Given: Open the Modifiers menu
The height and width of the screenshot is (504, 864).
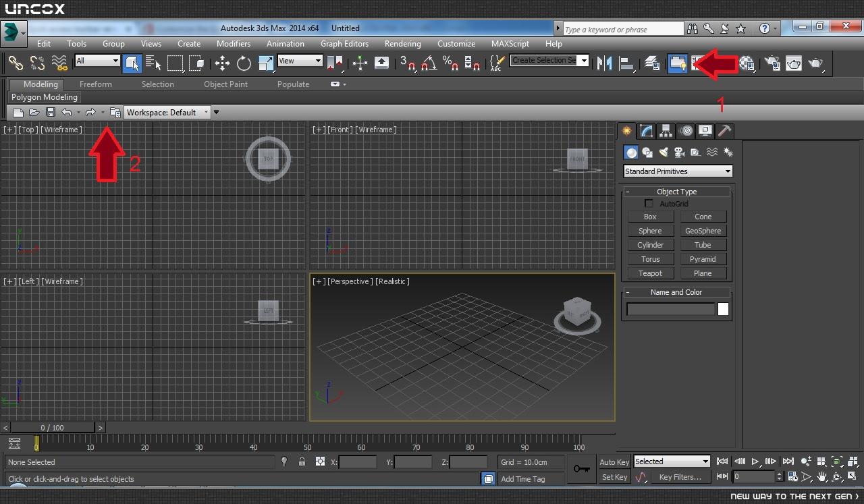Looking at the screenshot, I should point(234,44).
